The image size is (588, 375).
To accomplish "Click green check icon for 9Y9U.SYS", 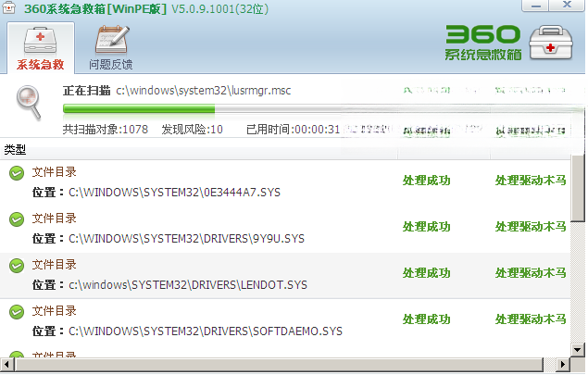I will [x=17, y=219].
